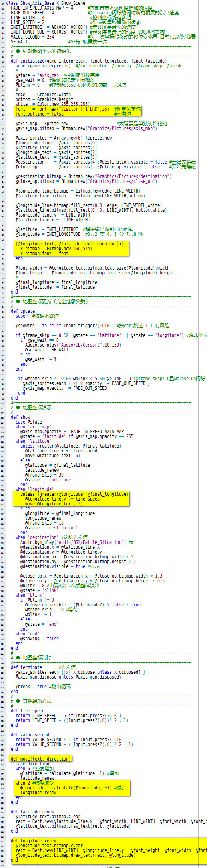Select the 'FADE_OUT_SPEED = 4' constant line
This screenshot has height=868, width=207.
click(32, 12)
